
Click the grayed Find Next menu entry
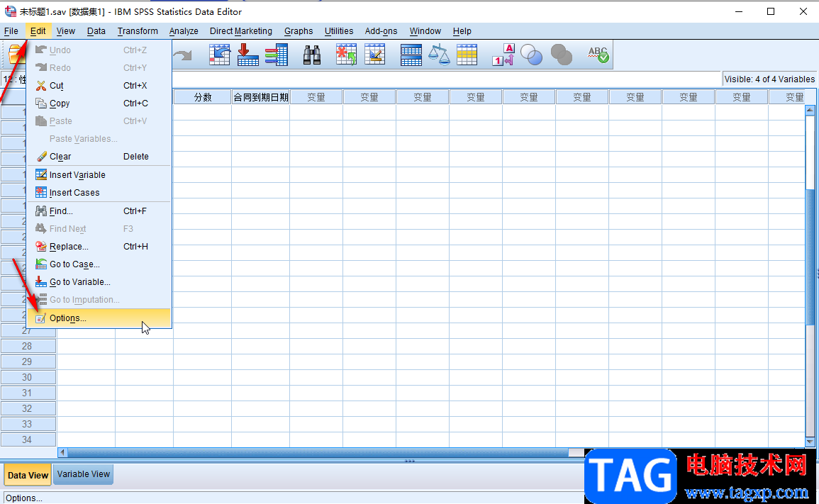coord(99,229)
